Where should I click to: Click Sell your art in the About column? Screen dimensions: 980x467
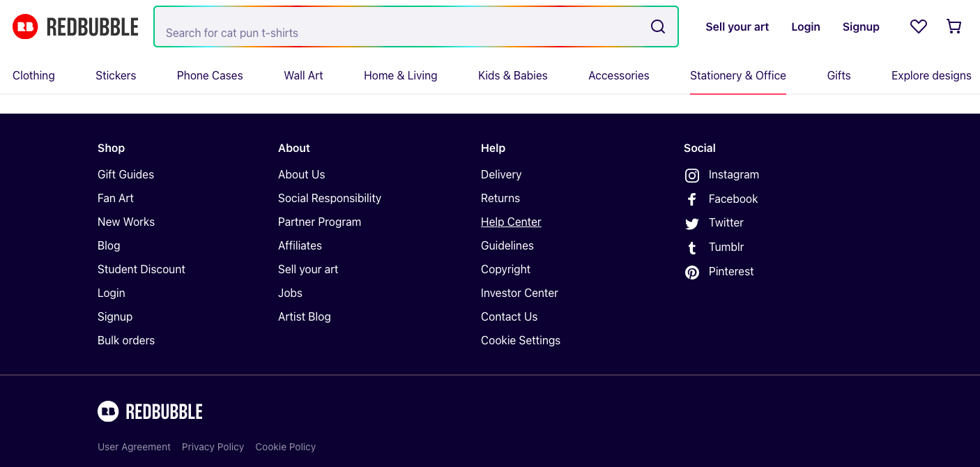[x=308, y=269]
